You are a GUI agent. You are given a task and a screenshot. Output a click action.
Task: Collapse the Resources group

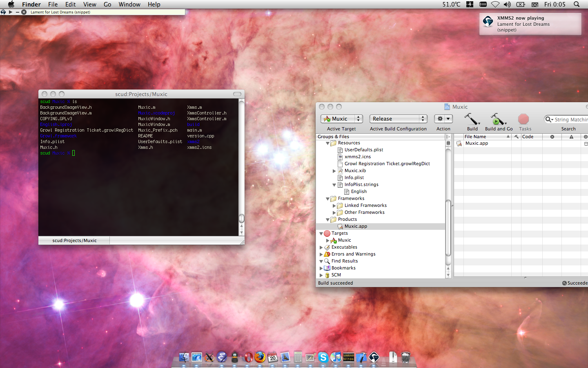click(327, 143)
